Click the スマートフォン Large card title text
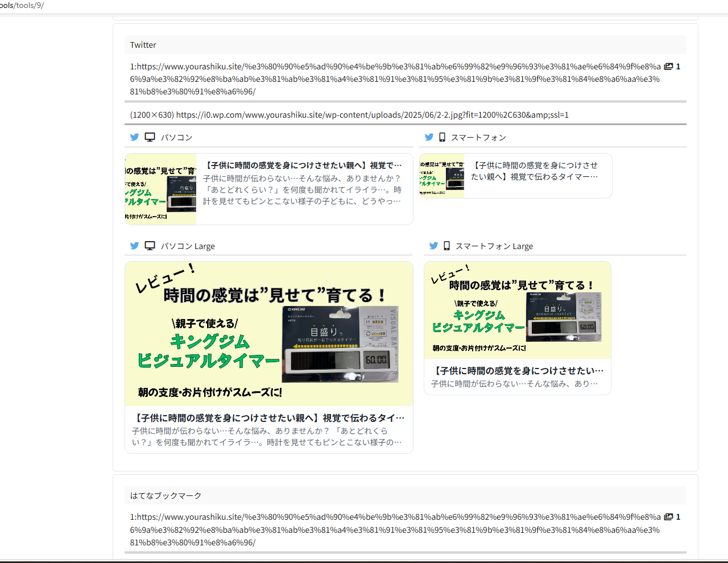 coord(518,371)
